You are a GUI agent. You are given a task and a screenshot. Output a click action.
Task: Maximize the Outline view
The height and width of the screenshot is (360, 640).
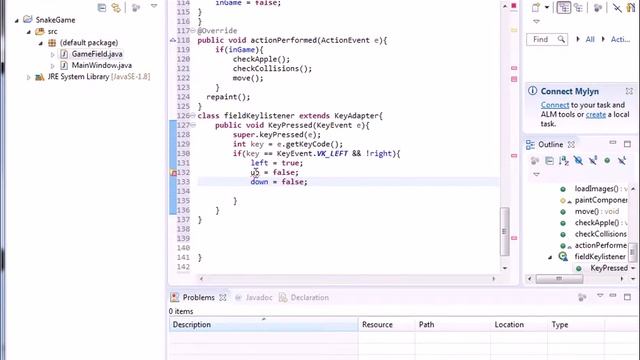tap(627, 144)
